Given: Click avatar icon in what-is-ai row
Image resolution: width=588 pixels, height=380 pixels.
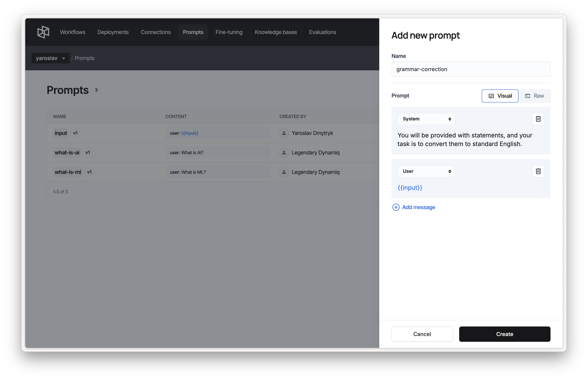Looking at the screenshot, I should tap(284, 153).
